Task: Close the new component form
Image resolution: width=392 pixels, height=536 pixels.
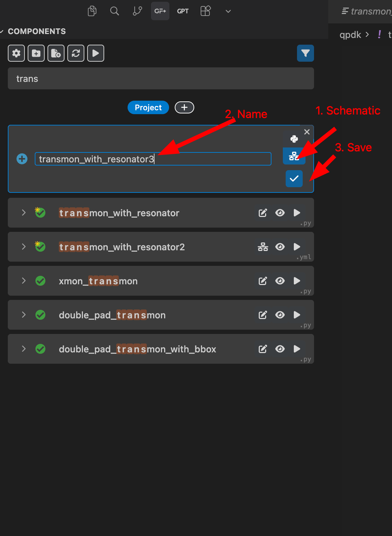Action: 307,132
